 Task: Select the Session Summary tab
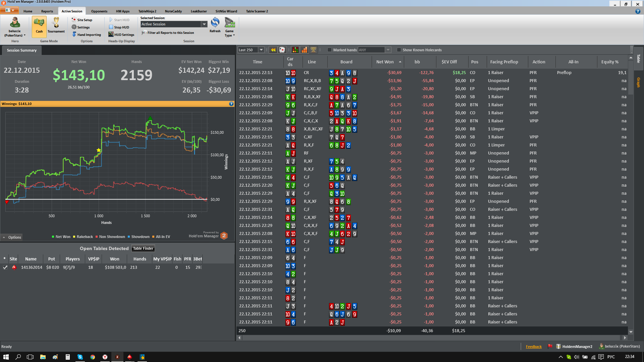pyautogui.click(x=22, y=50)
